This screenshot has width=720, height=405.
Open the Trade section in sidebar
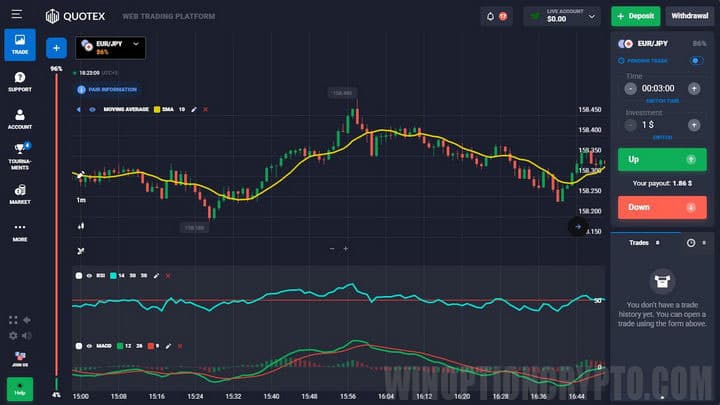(x=20, y=45)
